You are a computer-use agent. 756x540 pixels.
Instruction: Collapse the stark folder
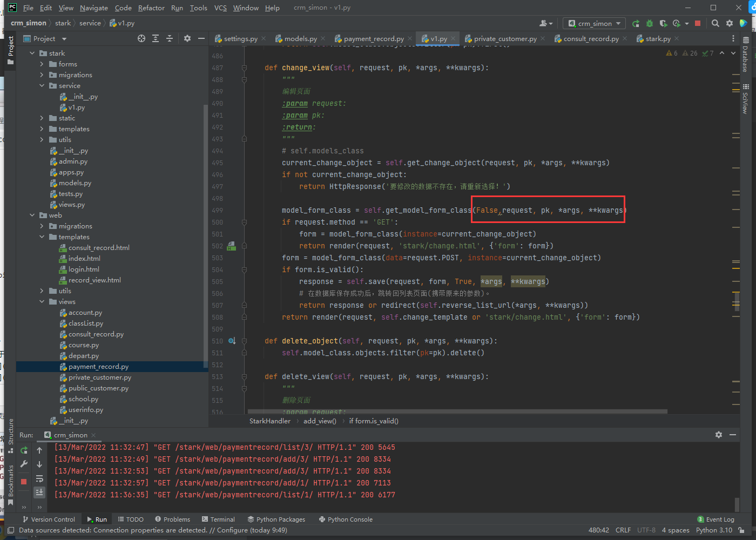[32, 53]
